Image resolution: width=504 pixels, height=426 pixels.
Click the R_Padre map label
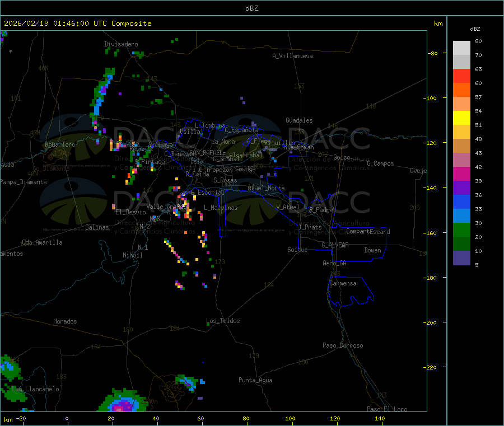[x=321, y=210]
